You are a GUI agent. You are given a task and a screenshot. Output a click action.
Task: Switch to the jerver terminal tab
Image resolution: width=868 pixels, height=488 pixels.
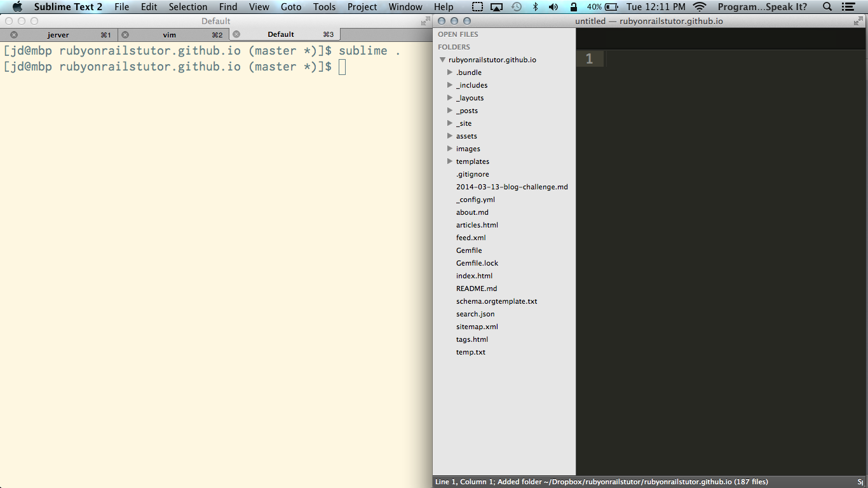58,34
